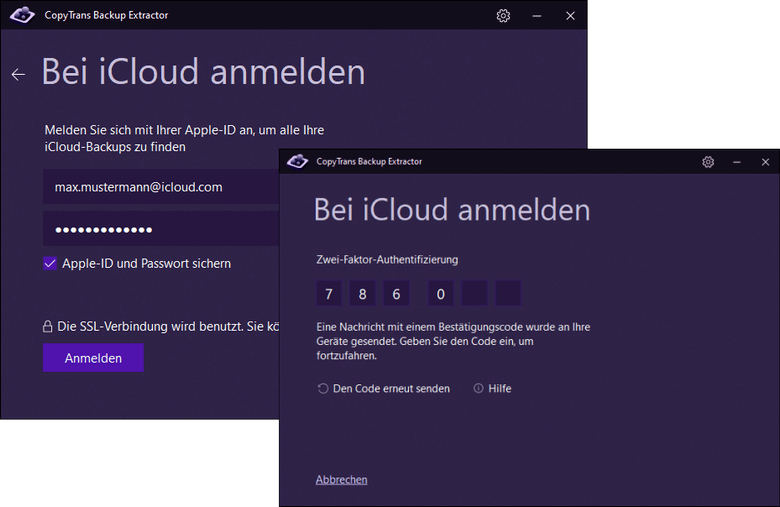Click 'Melden Sie sich mit Ihrer Apple-ID' text

pyautogui.click(x=184, y=138)
